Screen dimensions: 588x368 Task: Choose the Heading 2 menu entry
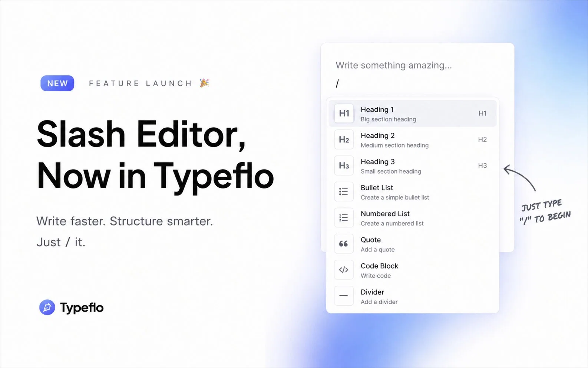coord(412,139)
